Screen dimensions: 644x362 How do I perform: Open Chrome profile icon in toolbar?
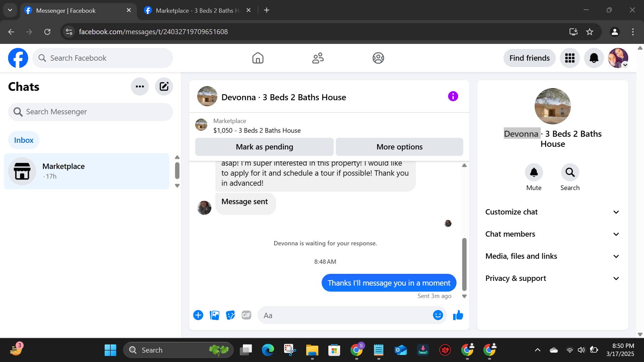[615, 32]
